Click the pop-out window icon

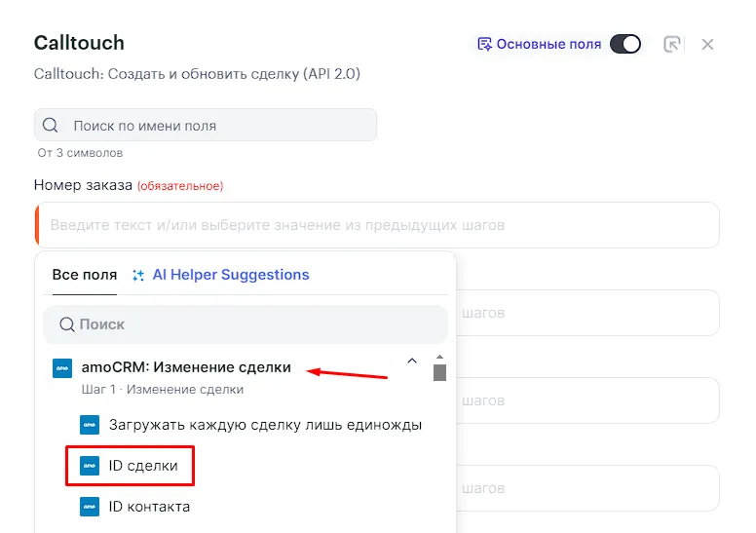click(x=671, y=44)
